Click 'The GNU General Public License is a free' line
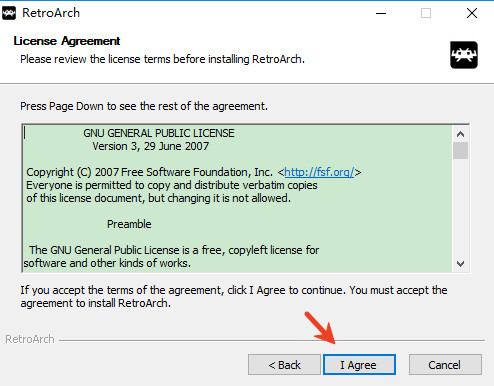The width and height of the screenshot is (494, 386). [174, 250]
